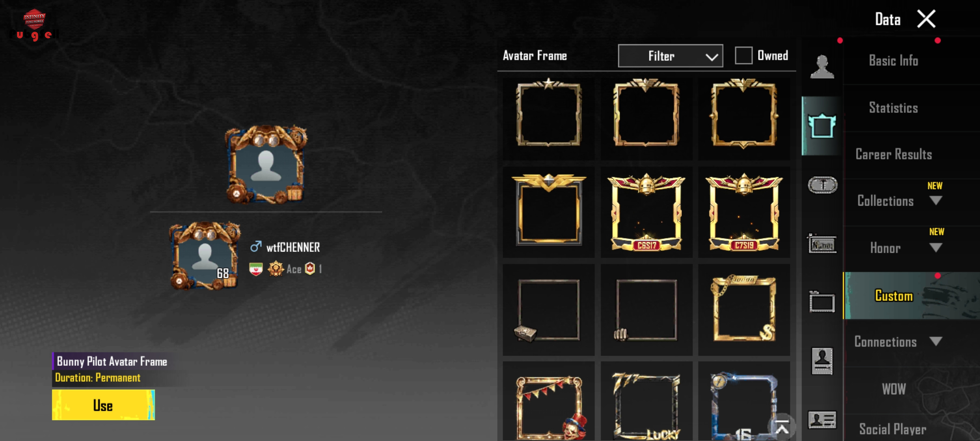Image resolution: width=980 pixels, height=441 pixels.
Task: Switch to the Basic Info tab
Action: [x=893, y=60]
